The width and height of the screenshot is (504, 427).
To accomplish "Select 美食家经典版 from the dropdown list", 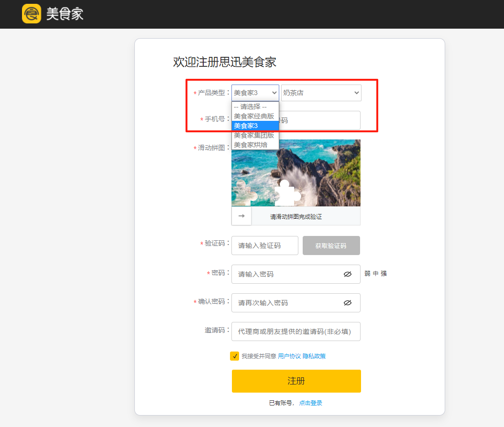I will (x=254, y=116).
